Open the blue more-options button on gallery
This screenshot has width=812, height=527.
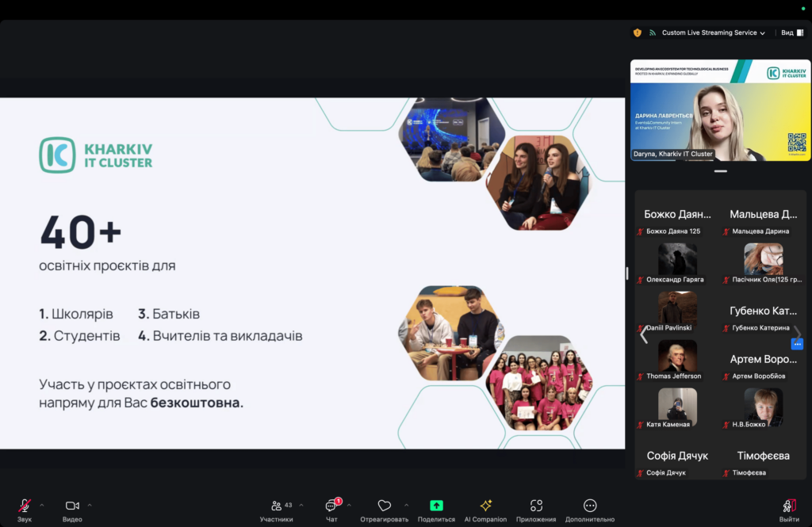tap(797, 344)
